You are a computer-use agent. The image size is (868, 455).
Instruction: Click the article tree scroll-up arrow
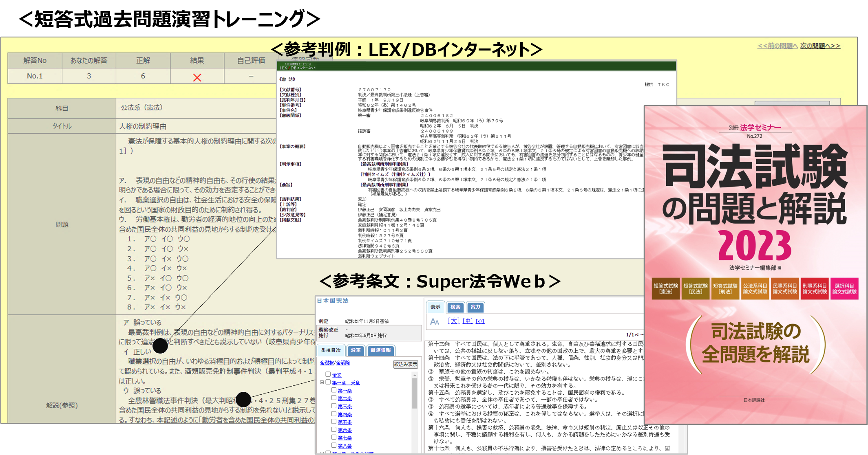point(415,375)
